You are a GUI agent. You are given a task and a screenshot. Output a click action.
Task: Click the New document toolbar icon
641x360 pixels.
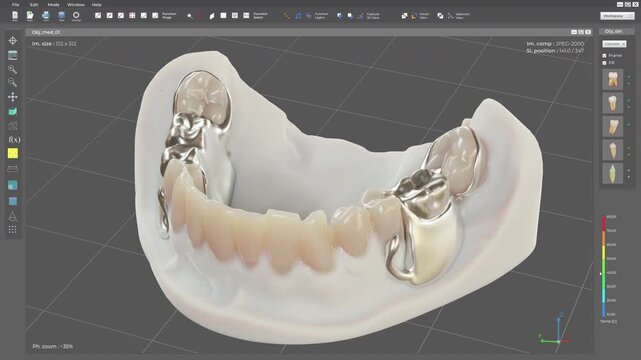[x=15, y=16]
